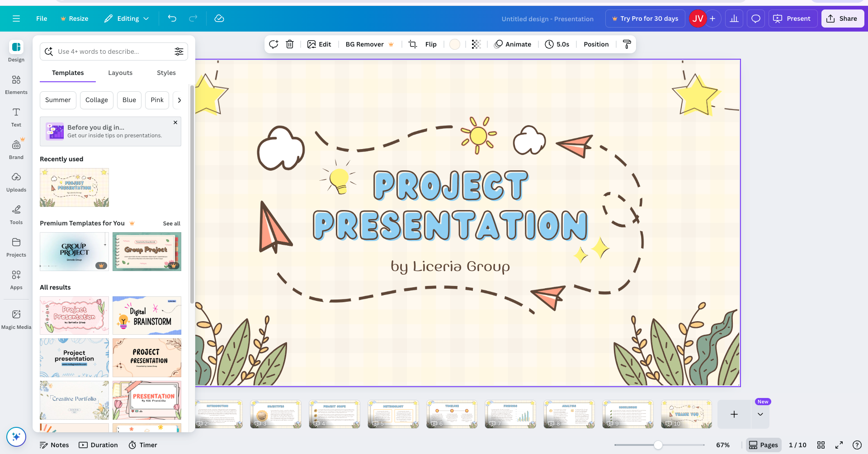
Task: Click the cloud save status icon
Action: pyautogui.click(x=219, y=19)
